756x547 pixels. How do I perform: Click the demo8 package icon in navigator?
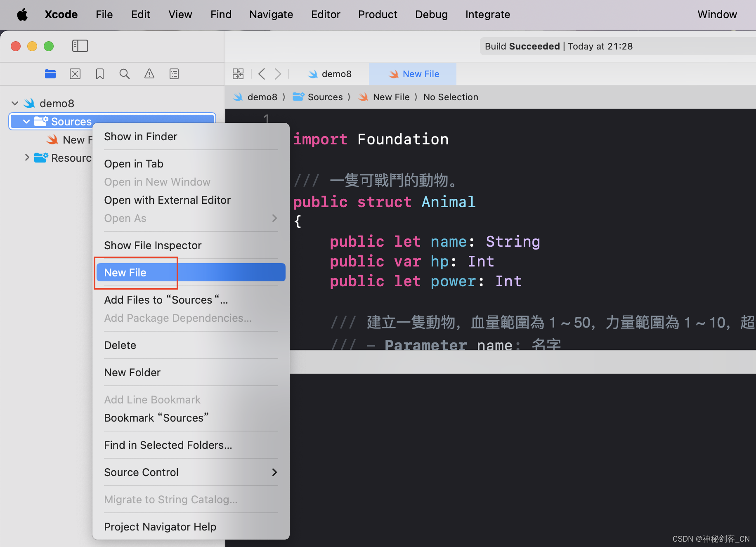coord(29,103)
